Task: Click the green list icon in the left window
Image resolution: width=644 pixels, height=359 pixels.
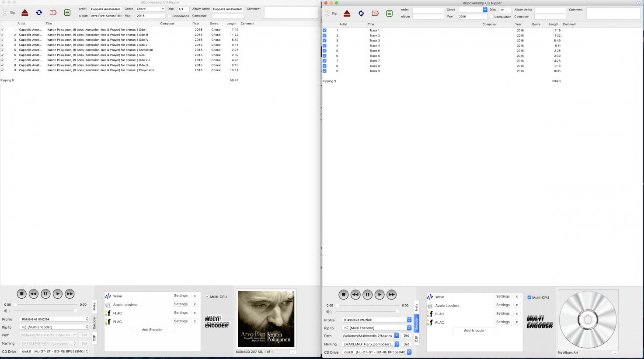Action: tap(67, 13)
